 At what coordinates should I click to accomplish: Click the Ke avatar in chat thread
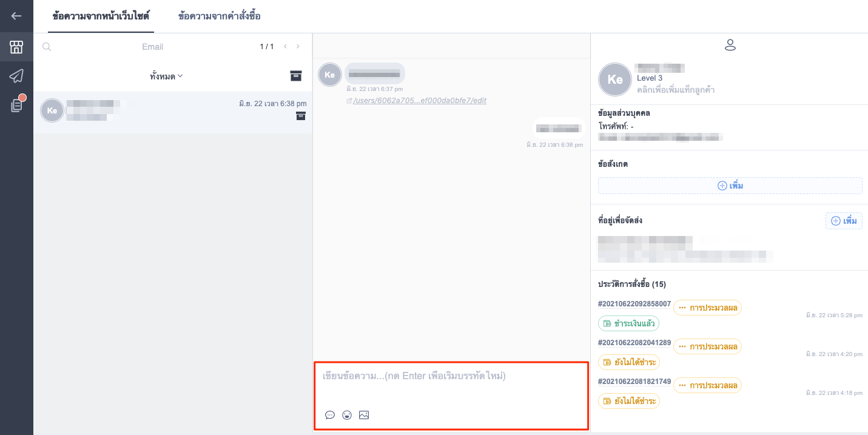329,75
